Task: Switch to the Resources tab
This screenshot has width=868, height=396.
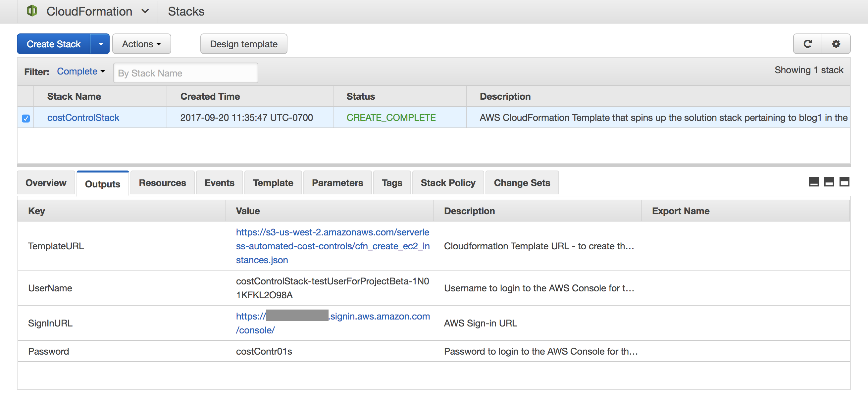Action: 162,183
